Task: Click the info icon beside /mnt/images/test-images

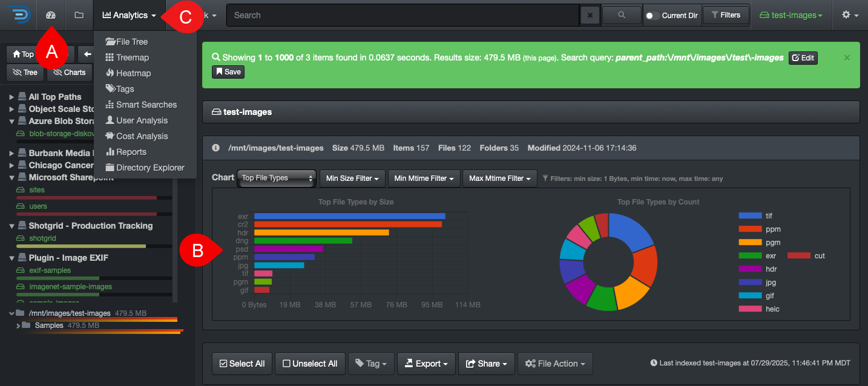Action: click(x=215, y=148)
